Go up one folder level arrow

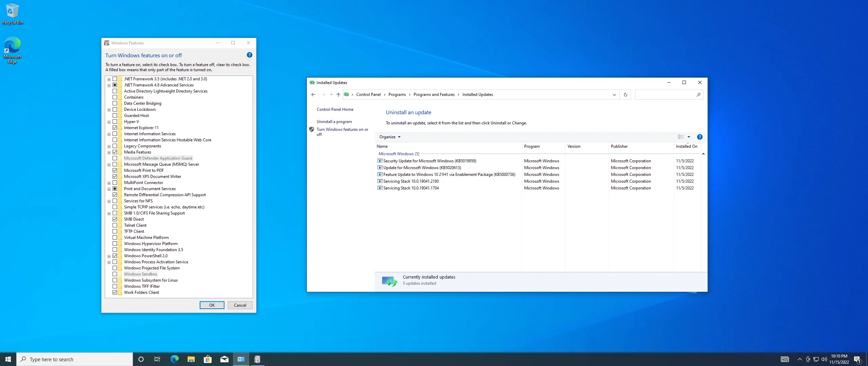coord(338,95)
